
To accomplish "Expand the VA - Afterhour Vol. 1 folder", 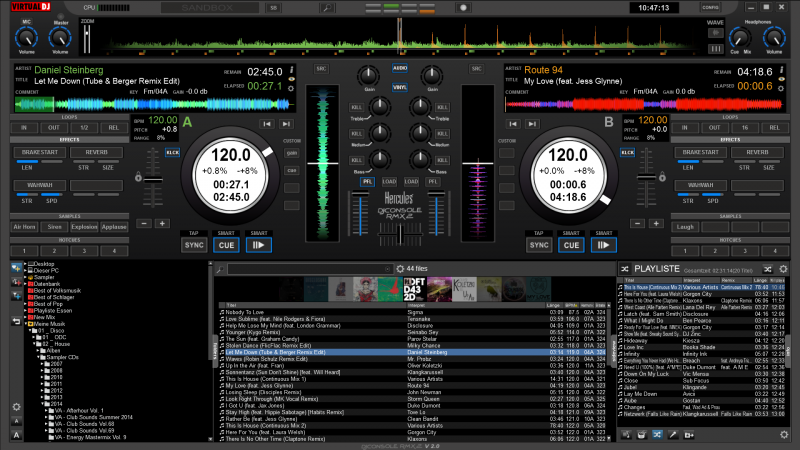I will click(47, 411).
